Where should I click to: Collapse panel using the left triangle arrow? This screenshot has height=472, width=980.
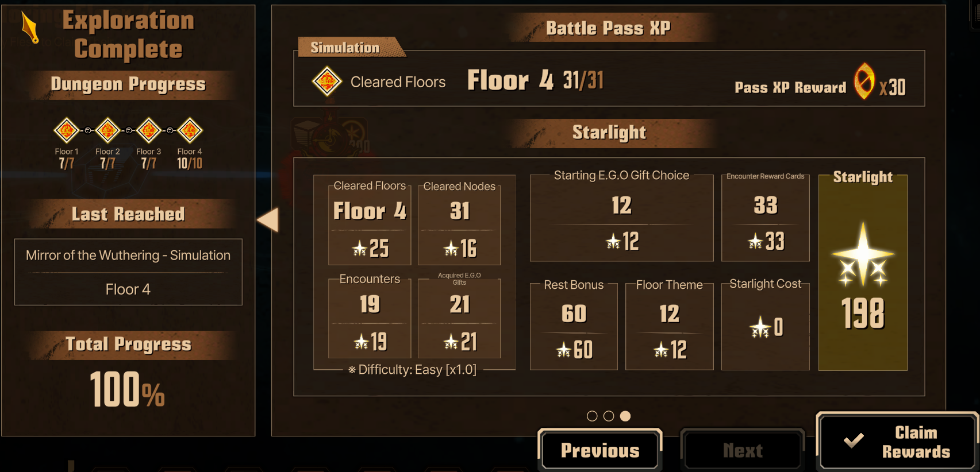268,220
